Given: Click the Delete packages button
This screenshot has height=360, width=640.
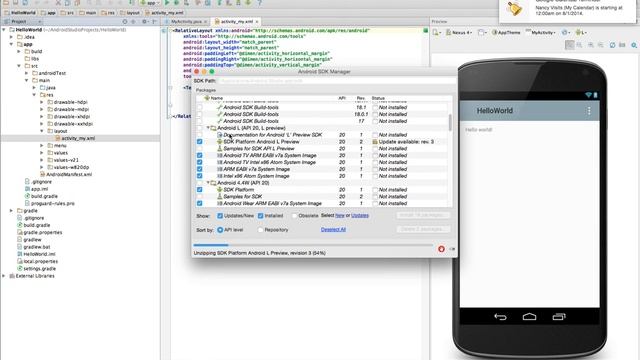Looking at the screenshot, I should (x=423, y=229).
